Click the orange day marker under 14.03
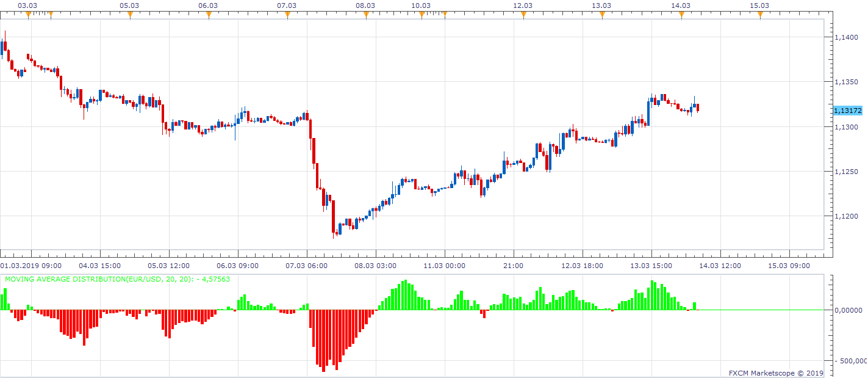This screenshot has width=868, height=378. click(x=681, y=15)
